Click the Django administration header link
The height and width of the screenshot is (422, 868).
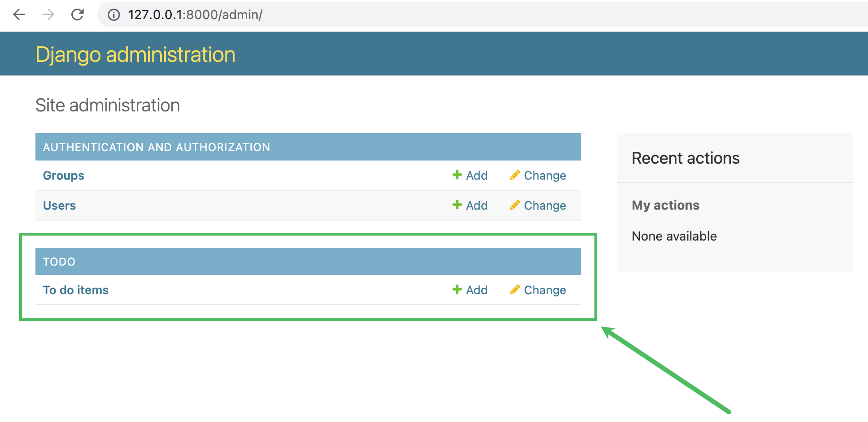tap(135, 54)
